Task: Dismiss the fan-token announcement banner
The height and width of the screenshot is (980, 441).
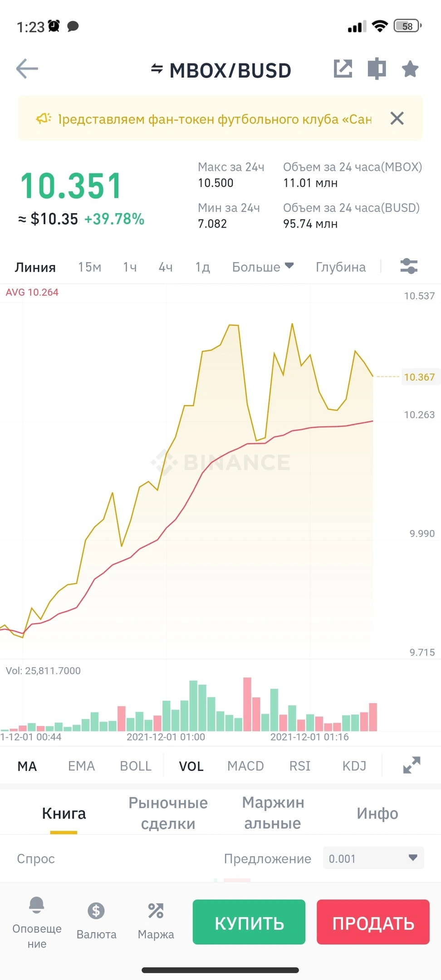Action: tap(397, 118)
